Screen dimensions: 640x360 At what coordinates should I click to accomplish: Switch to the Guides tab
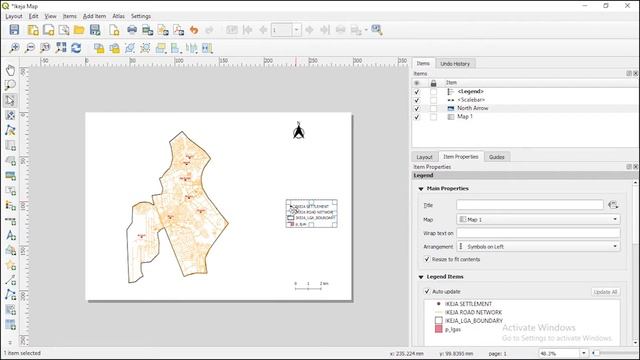tap(497, 157)
